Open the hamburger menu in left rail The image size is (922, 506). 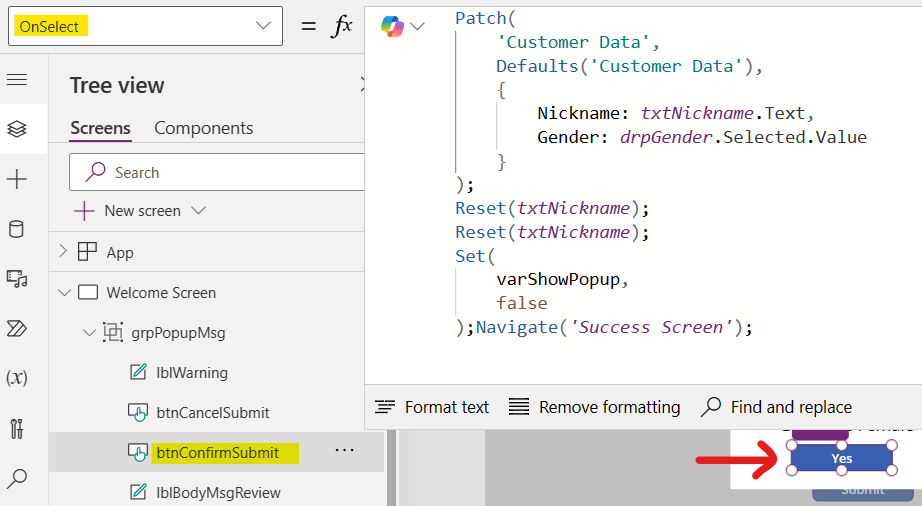17,80
